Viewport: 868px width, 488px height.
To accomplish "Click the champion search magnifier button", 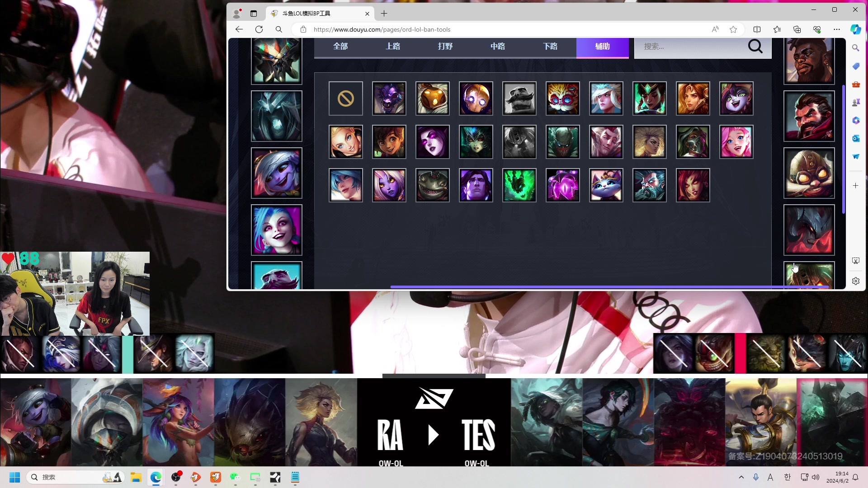I will click(755, 46).
